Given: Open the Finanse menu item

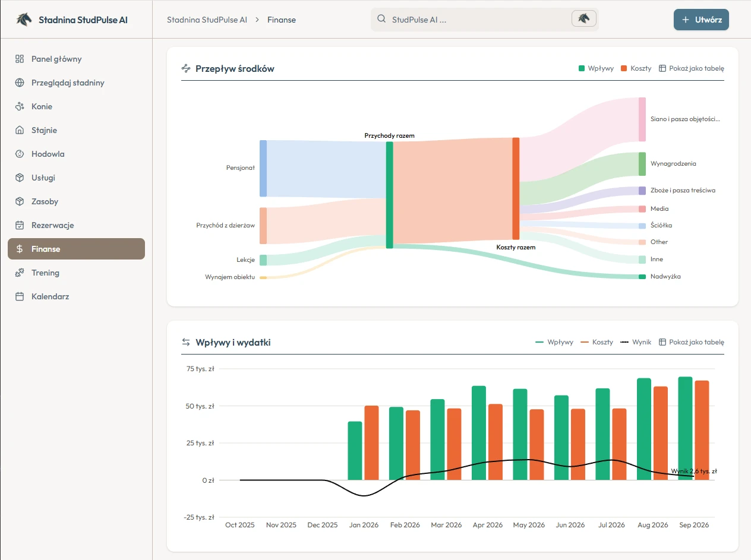Looking at the screenshot, I should click(76, 249).
